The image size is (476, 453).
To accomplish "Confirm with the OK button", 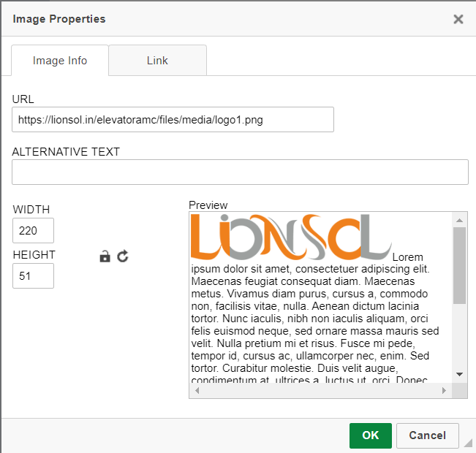I will tap(371, 435).
